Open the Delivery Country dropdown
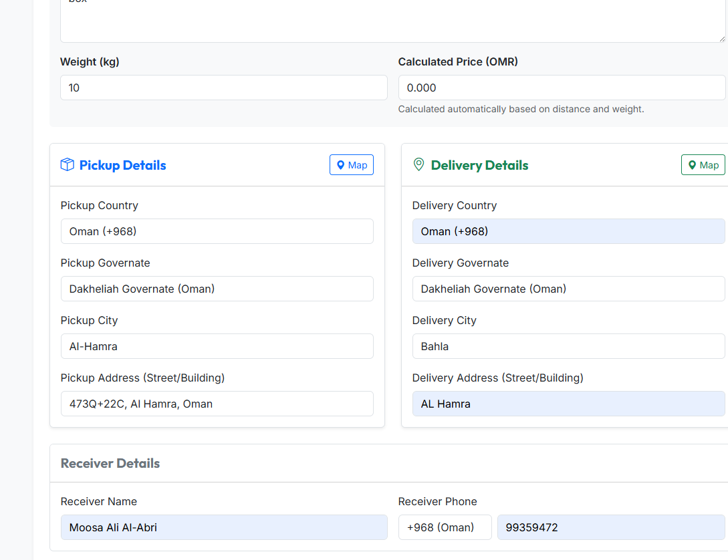The image size is (728, 560). (568, 231)
